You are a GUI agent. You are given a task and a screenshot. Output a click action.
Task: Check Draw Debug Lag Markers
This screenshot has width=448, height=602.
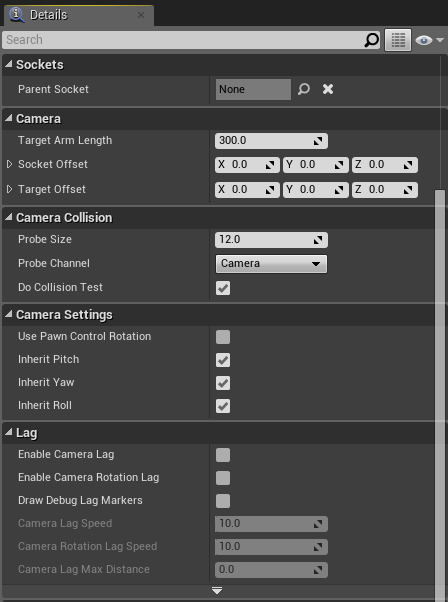[223, 501]
